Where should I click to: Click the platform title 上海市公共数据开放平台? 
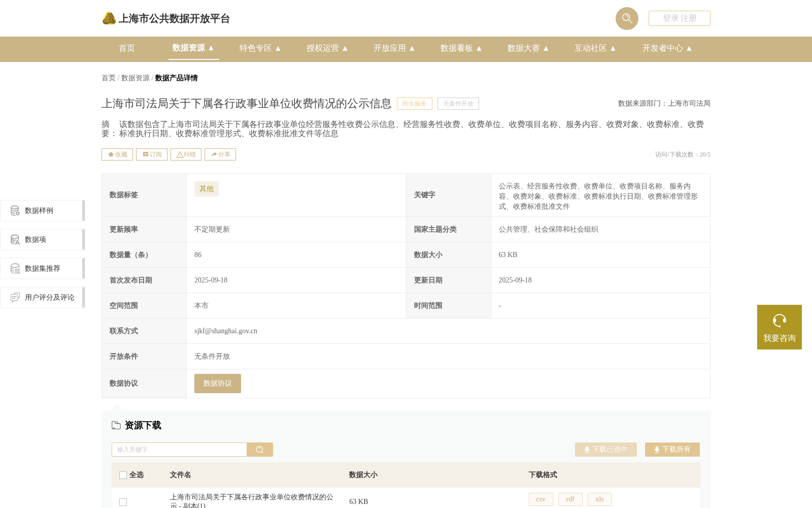pos(174,19)
